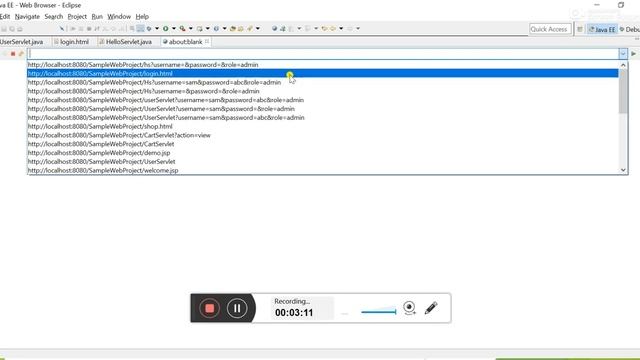The image size is (640, 360).
Task: Switch to the login.html editor tab
Action: coord(72,42)
